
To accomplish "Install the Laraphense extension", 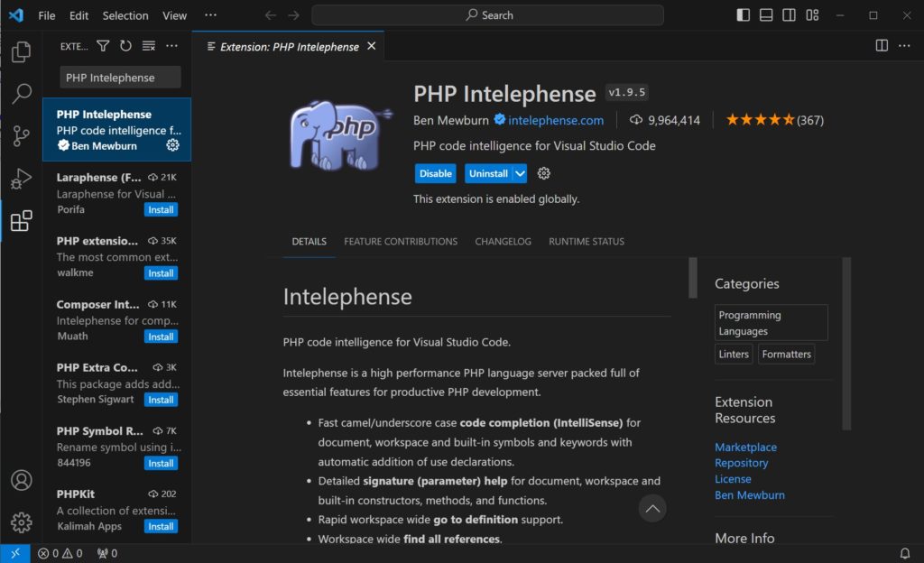I will click(161, 209).
